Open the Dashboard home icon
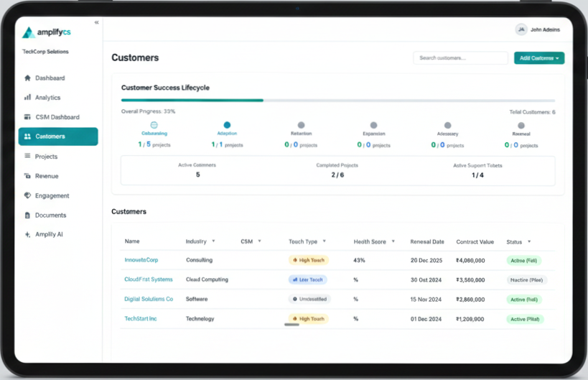Viewport: 588px width, 380px height. point(27,78)
